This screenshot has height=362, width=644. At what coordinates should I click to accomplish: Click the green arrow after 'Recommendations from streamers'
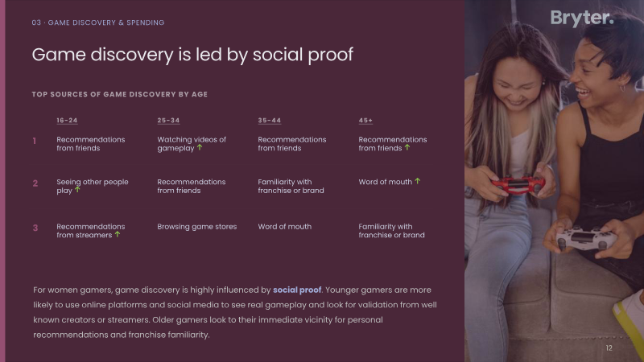coord(118,234)
